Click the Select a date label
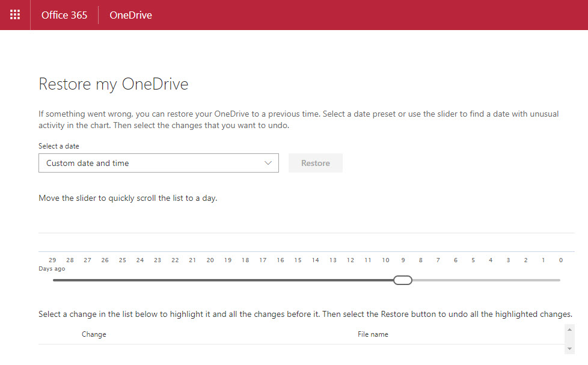The image size is (588, 365). [x=59, y=146]
